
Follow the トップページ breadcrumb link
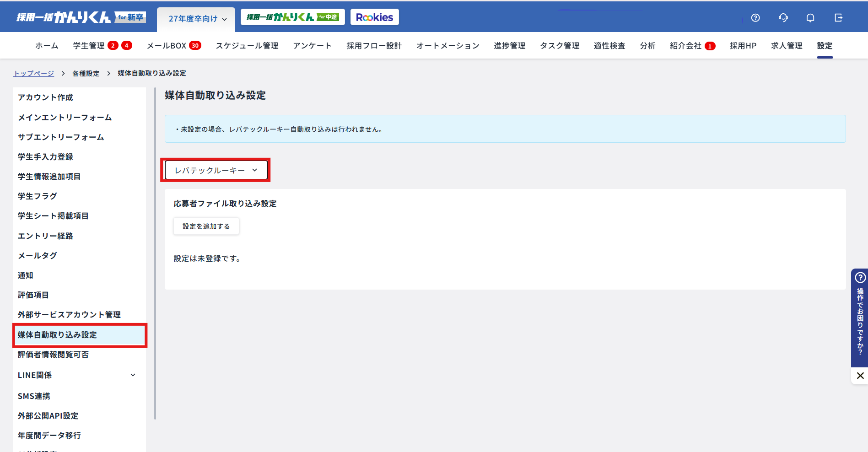34,73
